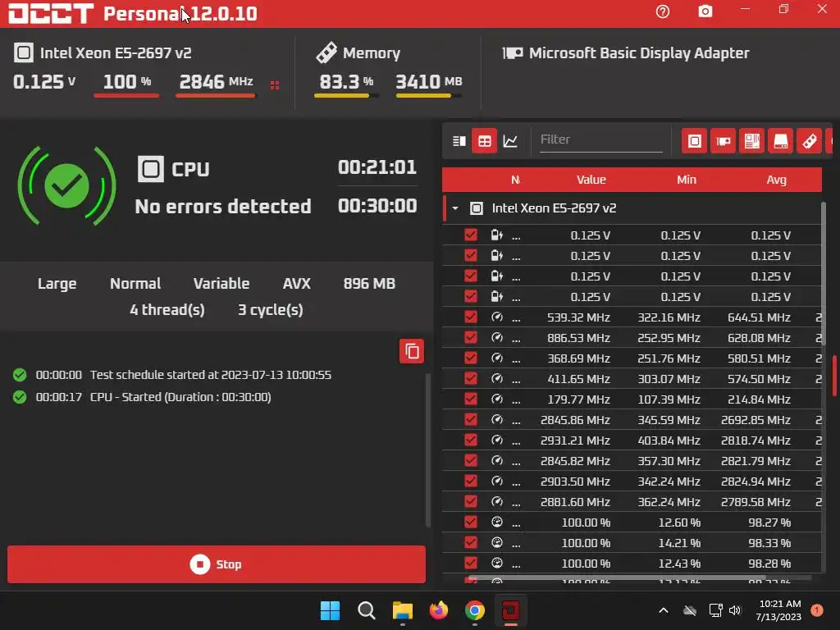Click the CPU usage 100 % bar

[126, 95]
